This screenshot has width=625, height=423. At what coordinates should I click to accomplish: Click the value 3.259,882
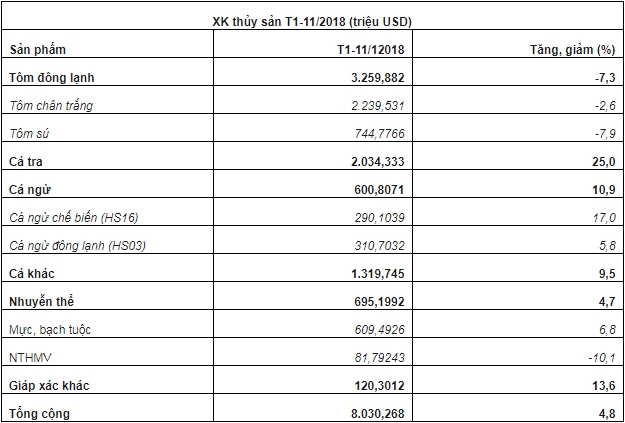click(x=378, y=77)
